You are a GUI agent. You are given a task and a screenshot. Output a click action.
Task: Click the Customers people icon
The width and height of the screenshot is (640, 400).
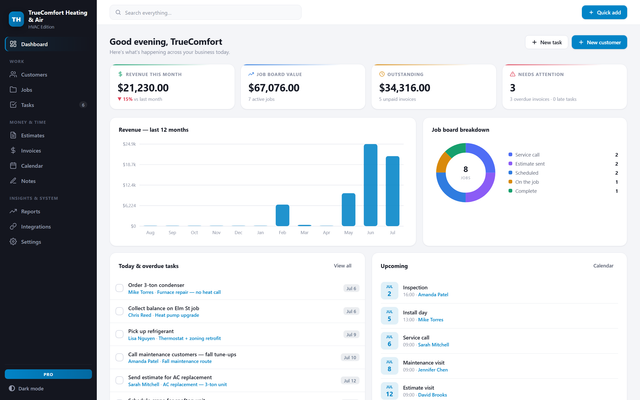(x=13, y=74)
